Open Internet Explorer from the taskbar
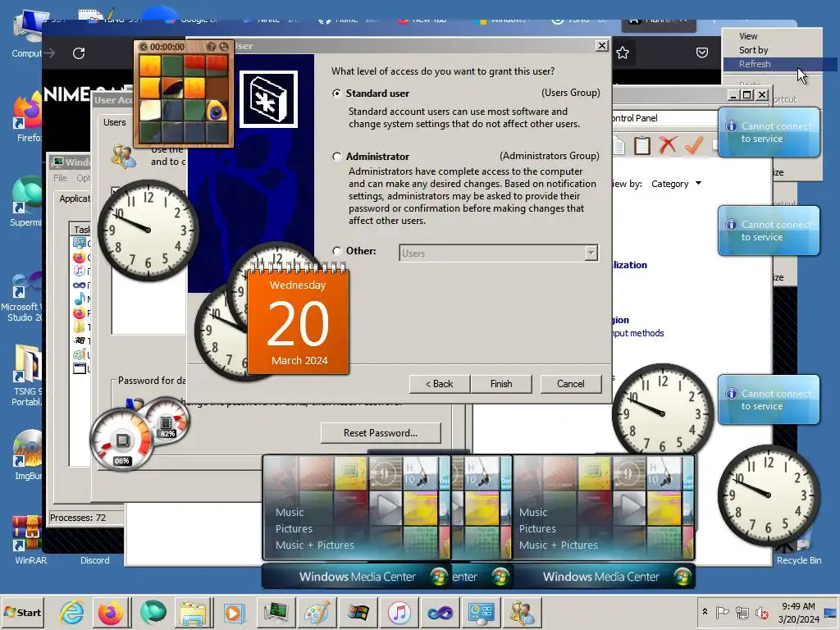The height and width of the screenshot is (630, 840). (72, 612)
